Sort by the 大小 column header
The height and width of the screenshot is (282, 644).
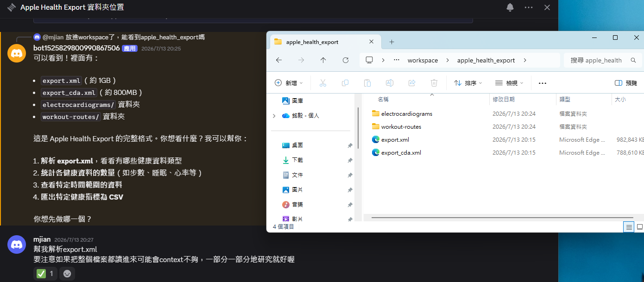click(x=620, y=99)
